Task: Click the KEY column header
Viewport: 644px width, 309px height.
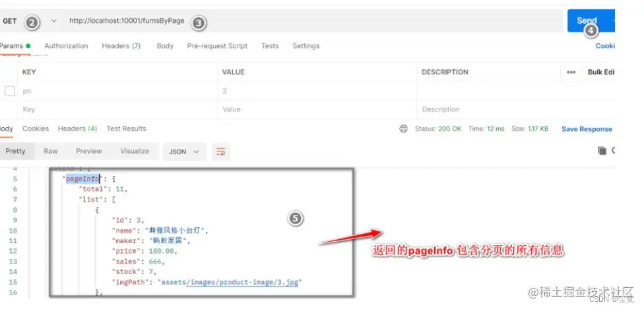Action: [29, 72]
